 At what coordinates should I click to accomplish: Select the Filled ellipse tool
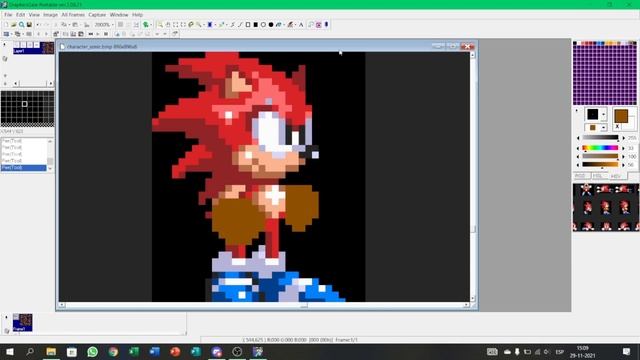click(271, 24)
